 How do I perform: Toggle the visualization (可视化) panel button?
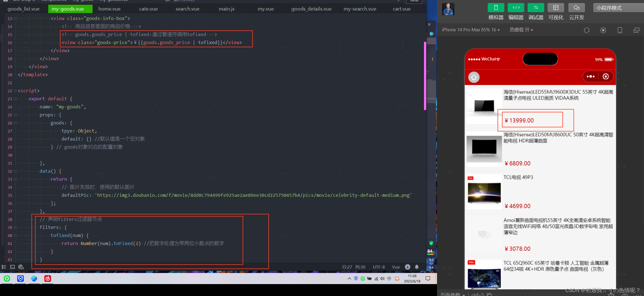point(556,8)
